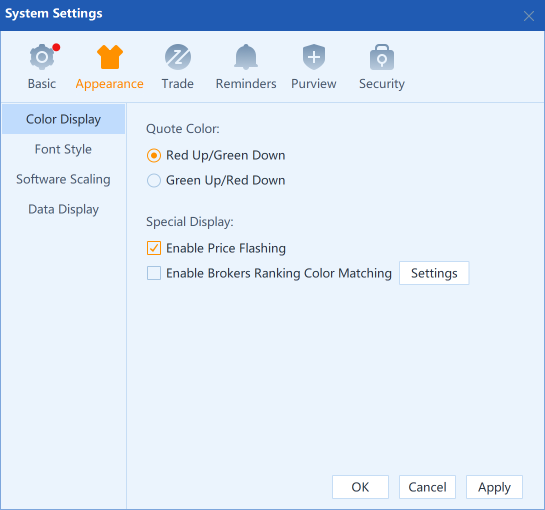Open the Trade settings icon
The width and height of the screenshot is (545, 510).
pos(178,57)
